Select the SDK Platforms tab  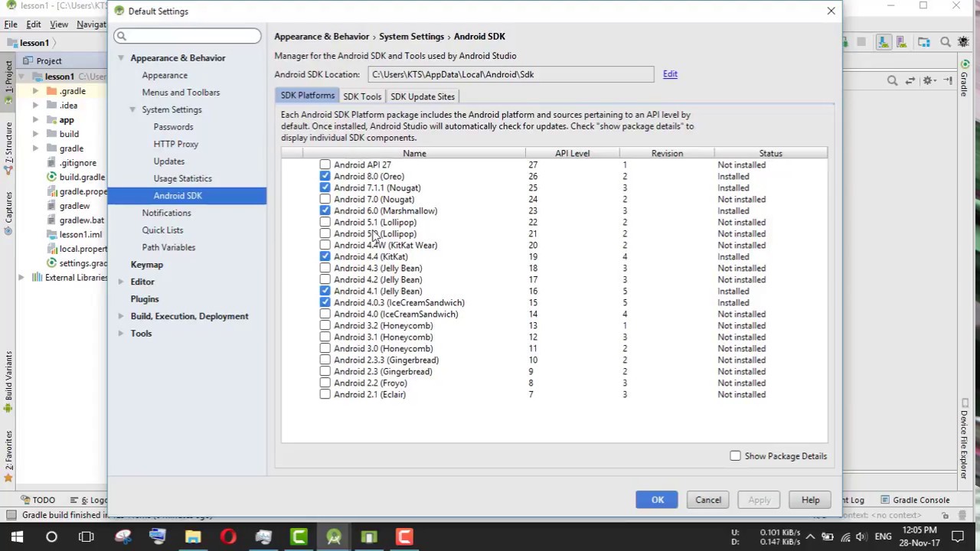coord(308,96)
